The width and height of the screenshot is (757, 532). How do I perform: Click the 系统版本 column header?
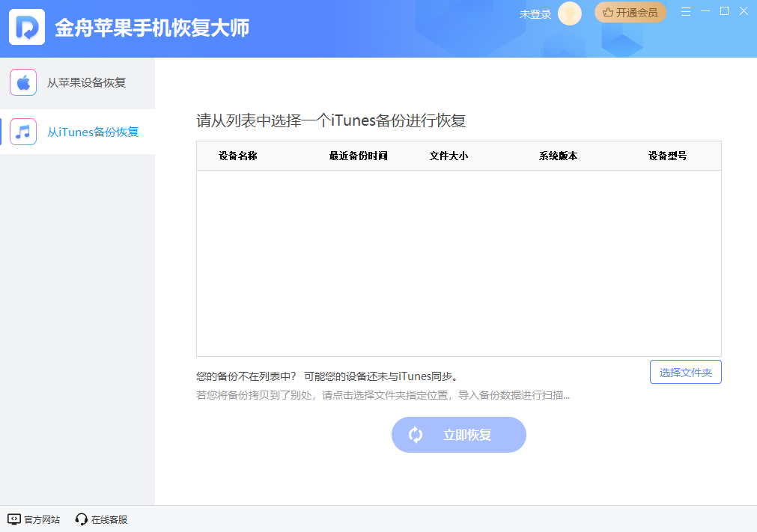[558, 156]
